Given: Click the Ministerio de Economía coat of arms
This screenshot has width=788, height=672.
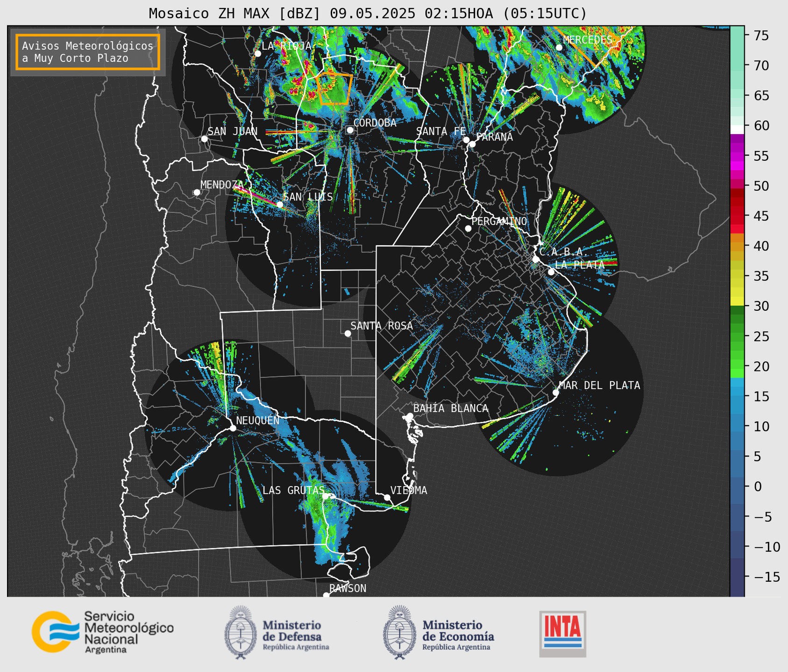Looking at the screenshot, I should [400, 632].
